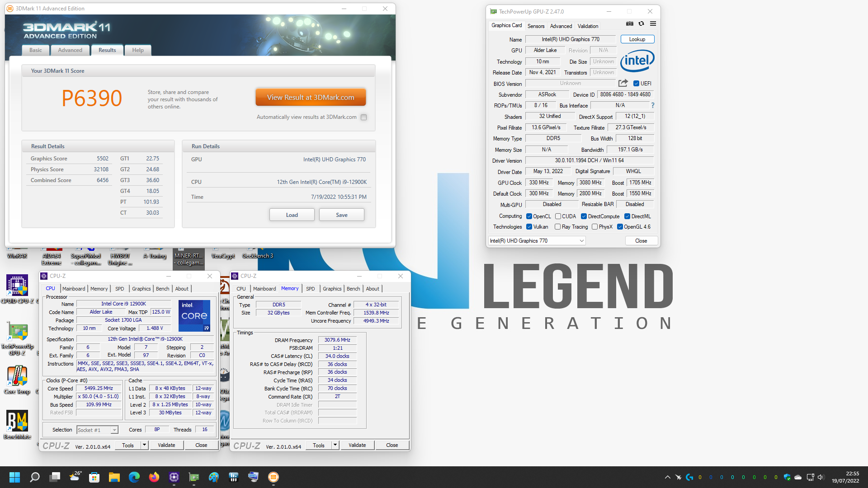This screenshot has width=868, height=488.
Task: Open the weather widget on the taskbar
Action: coord(75,477)
